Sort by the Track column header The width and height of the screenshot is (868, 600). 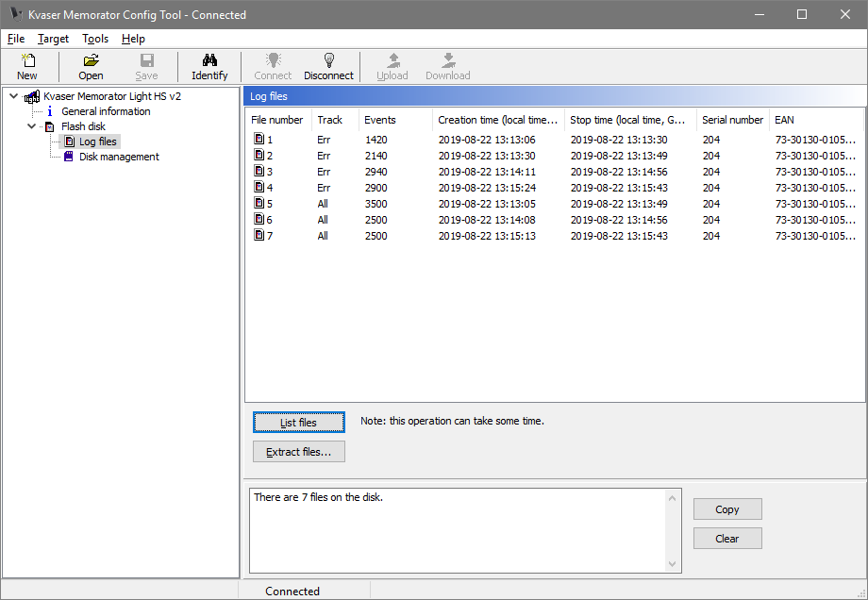tap(335, 120)
